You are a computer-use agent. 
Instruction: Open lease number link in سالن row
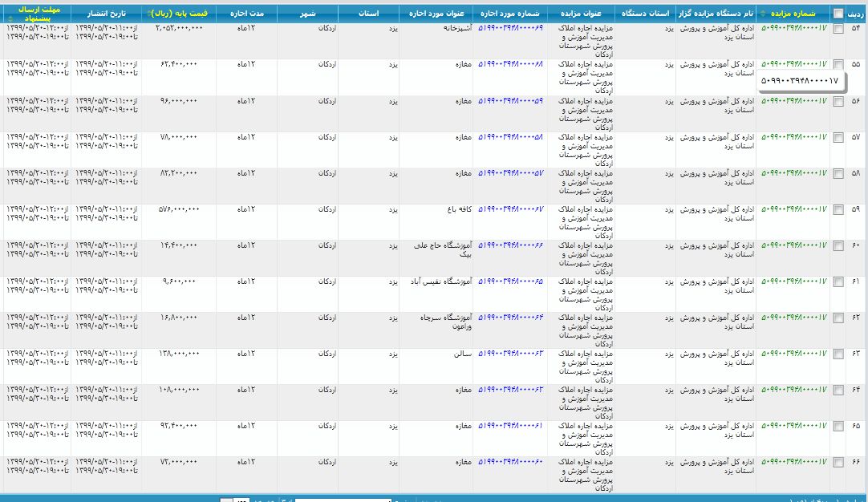(x=511, y=353)
